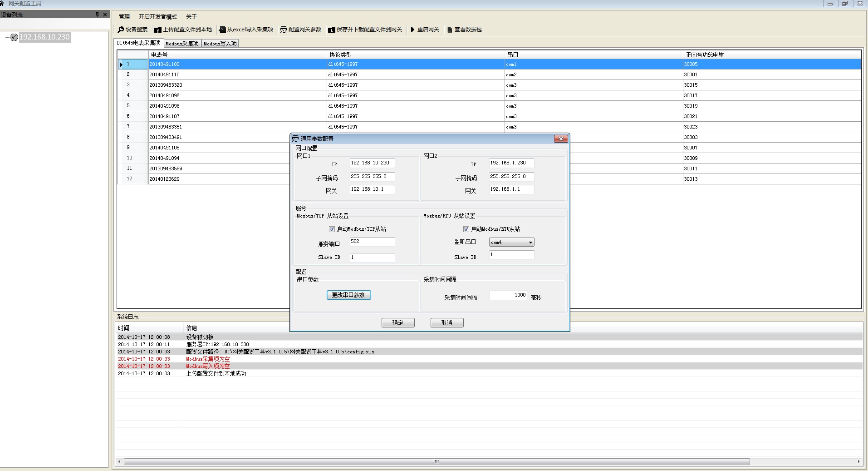Close the device list panel
868x471 pixels.
105,15
